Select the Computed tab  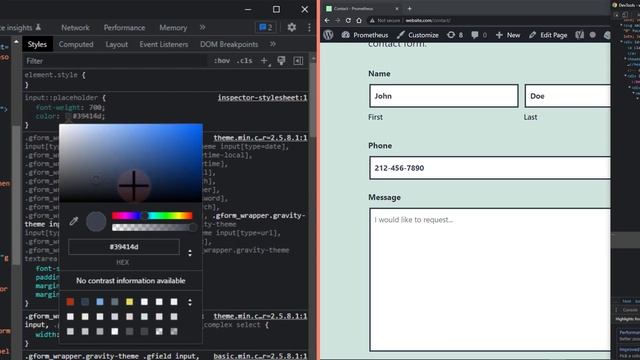76,44
